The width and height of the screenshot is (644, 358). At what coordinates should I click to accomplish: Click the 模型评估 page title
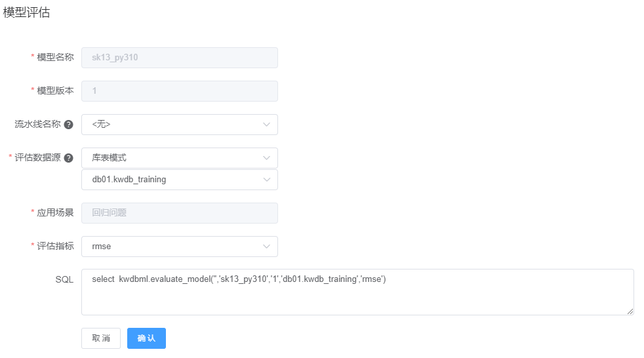26,12
